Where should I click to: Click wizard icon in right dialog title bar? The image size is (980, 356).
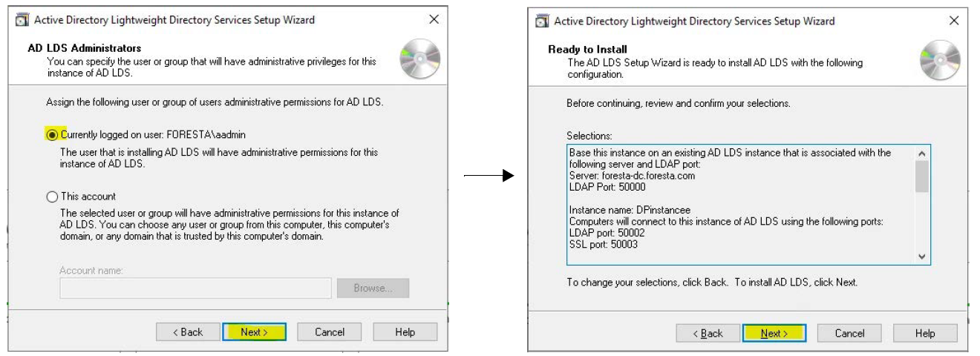click(542, 22)
